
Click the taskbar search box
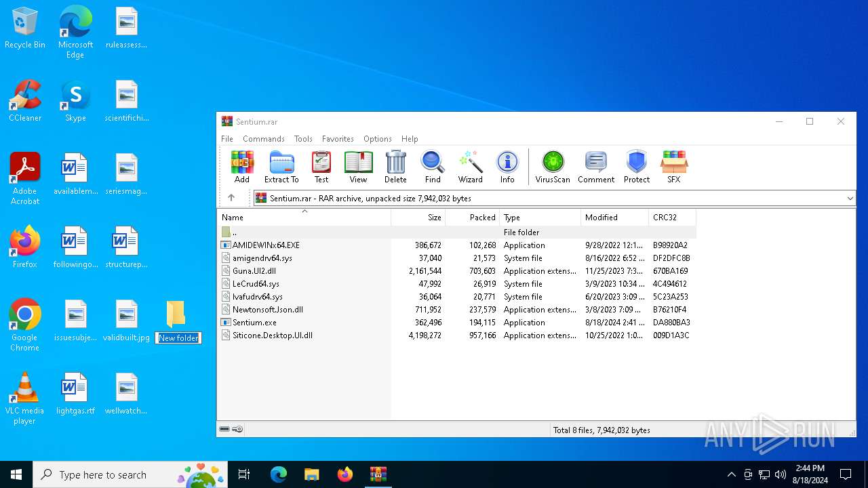coord(132,474)
